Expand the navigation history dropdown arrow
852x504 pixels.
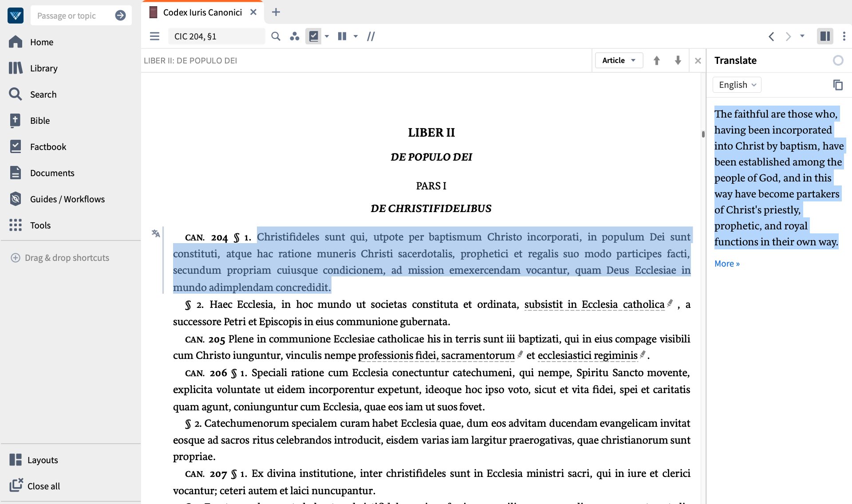(802, 36)
